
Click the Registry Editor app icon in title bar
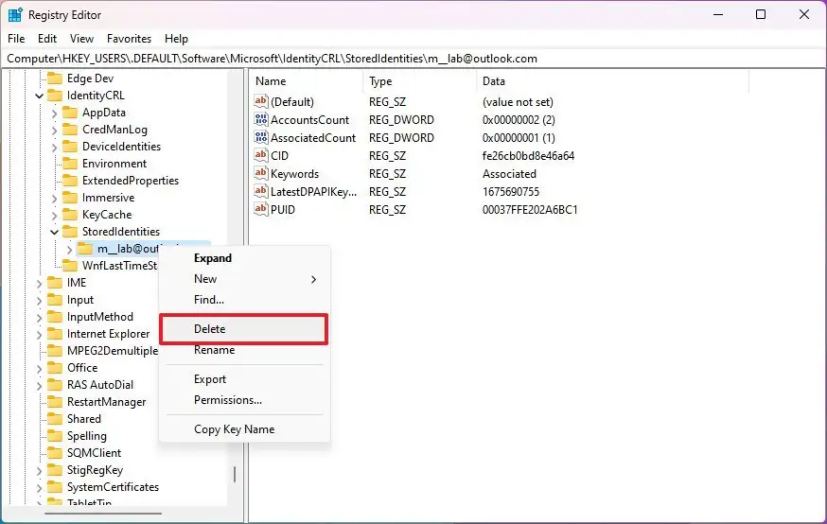(15, 15)
